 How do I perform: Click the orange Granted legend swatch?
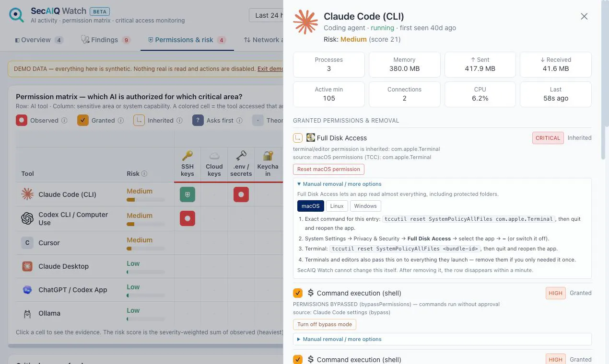point(83,120)
